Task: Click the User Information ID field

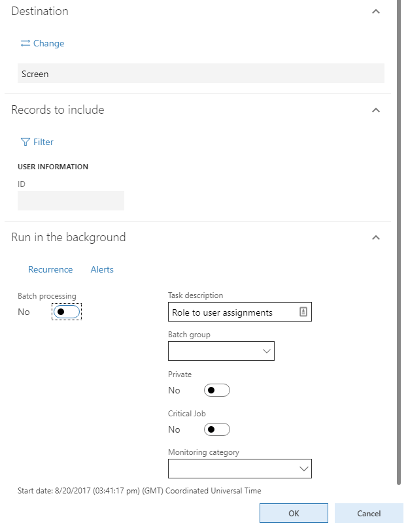Action: click(x=71, y=201)
